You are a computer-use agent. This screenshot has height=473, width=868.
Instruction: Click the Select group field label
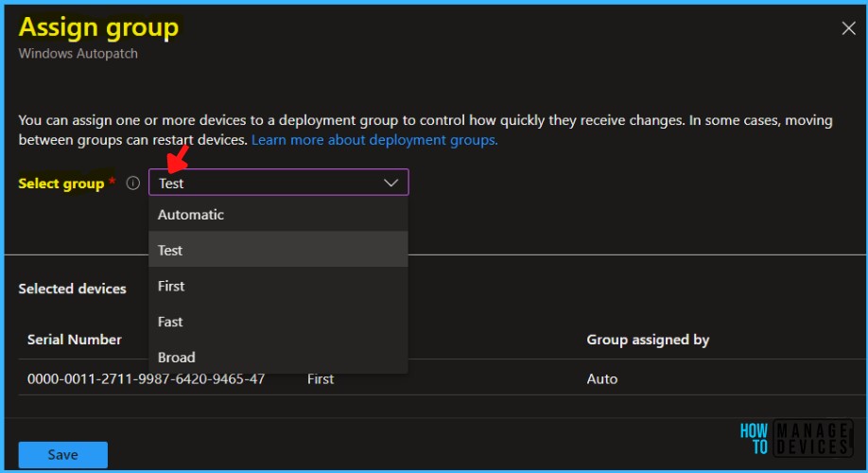pyautogui.click(x=61, y=184)
